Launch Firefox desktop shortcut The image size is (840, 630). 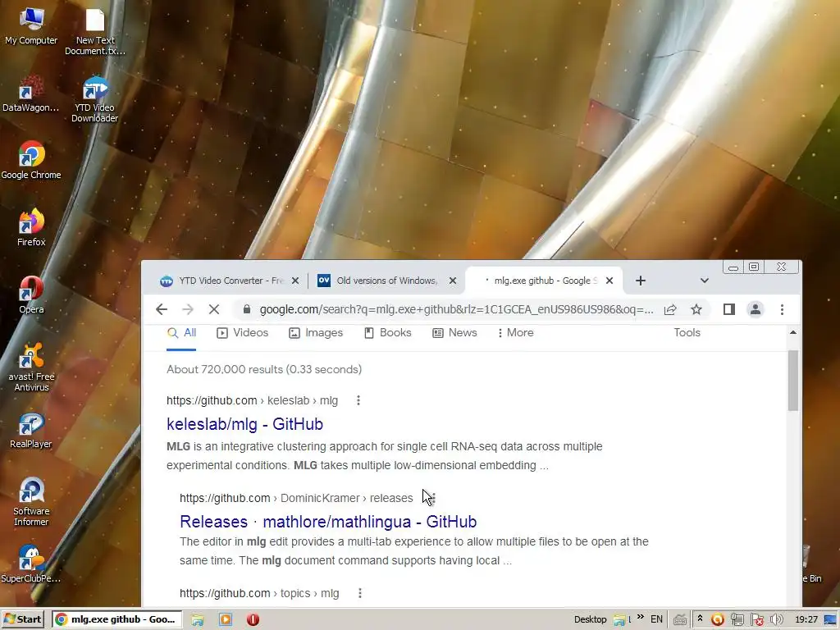[31, 227]
